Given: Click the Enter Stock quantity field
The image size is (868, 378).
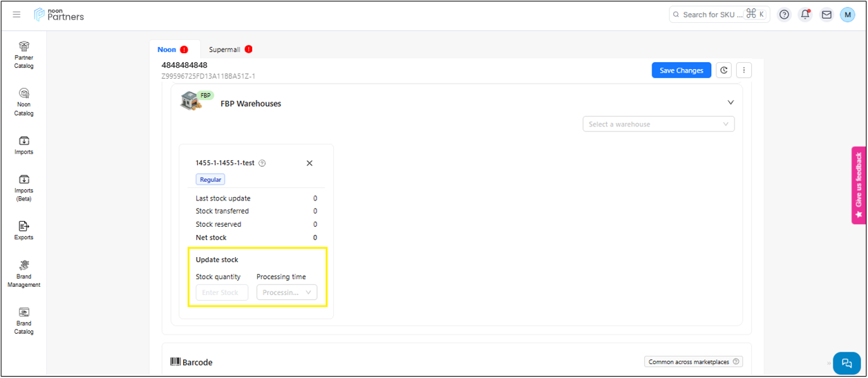Looking at the screenshot, I should (x=221, y=292).
